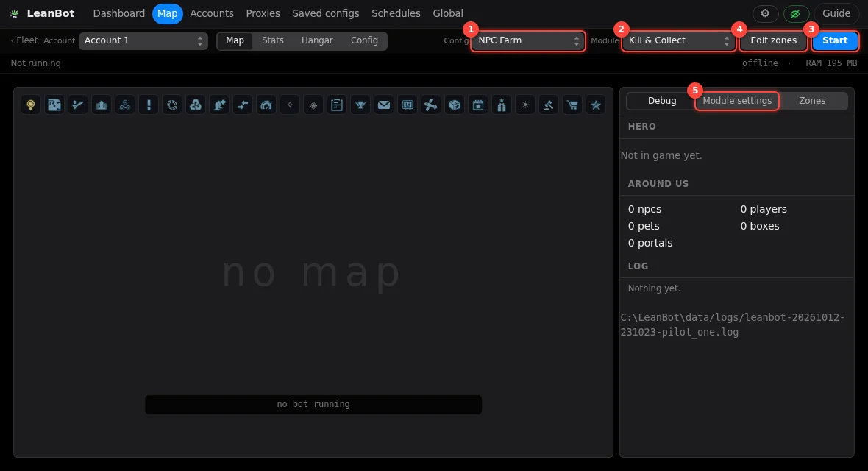Open the speed gauge icon

coord(266,105)
